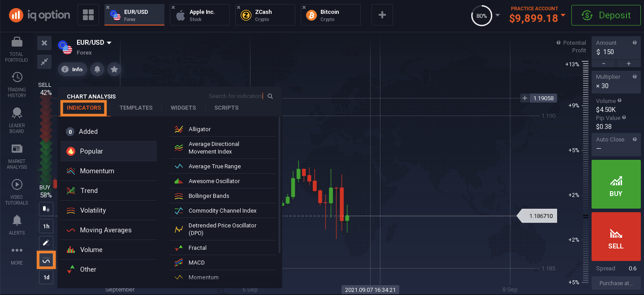Expand the 80% level dropdown arrow

tap(497, 15)
